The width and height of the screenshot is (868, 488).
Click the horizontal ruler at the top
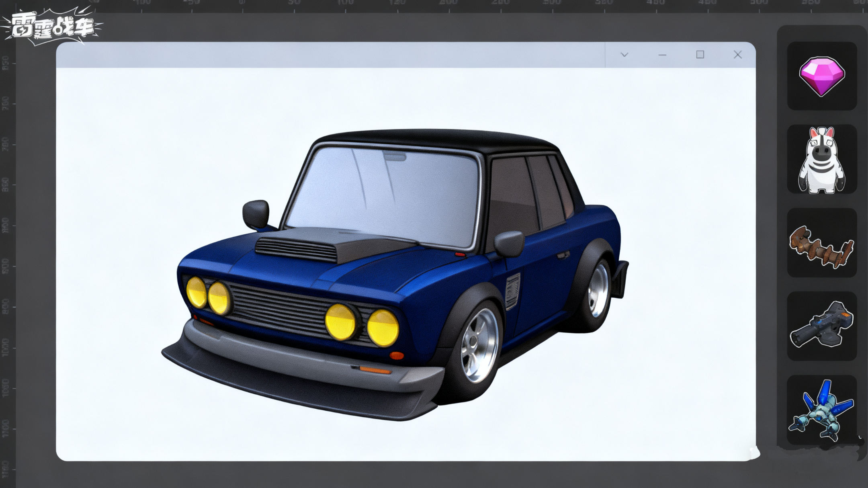coord(434,6)
